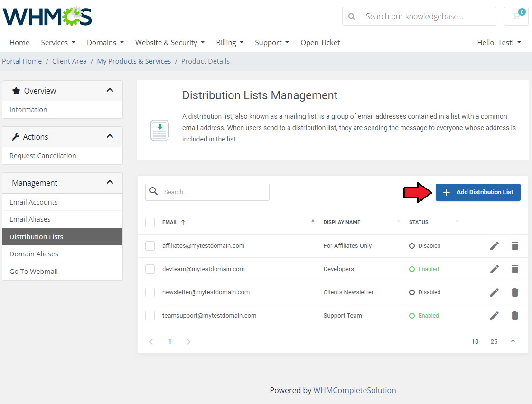Sort by Email column header
Image resolution: width=532 pixels, height=404 pixels.
click(x=169, y=222)
